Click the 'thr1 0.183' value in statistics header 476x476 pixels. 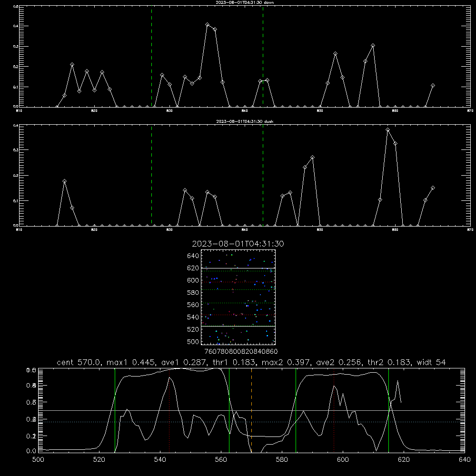pos(233,362)
